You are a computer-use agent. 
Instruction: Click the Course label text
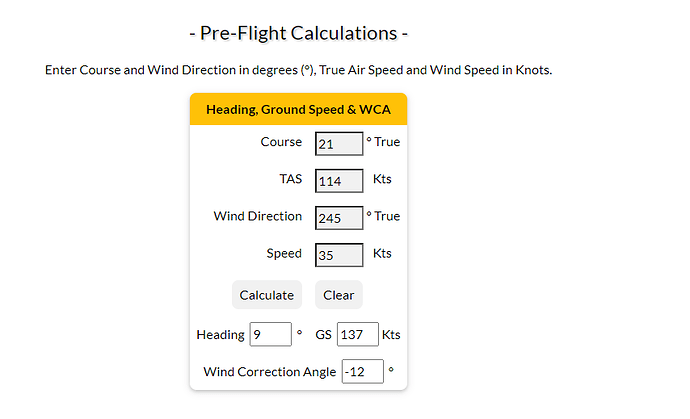pos(281,142)
